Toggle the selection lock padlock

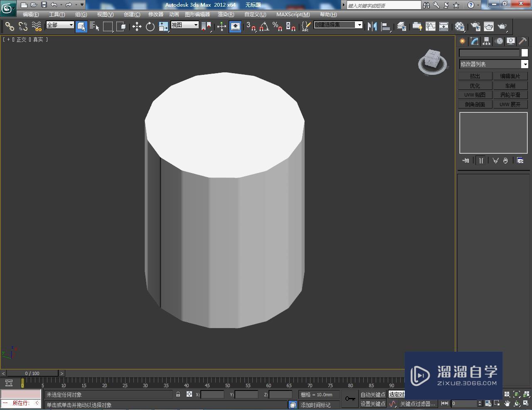(x=178, y=394)
